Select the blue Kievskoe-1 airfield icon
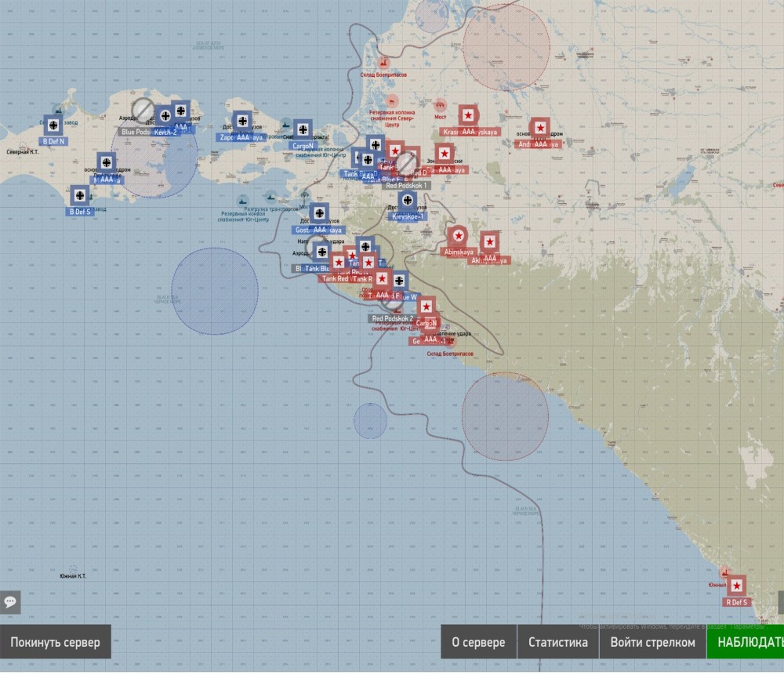This screenshot has width=784, height=675. pos(408,201)
